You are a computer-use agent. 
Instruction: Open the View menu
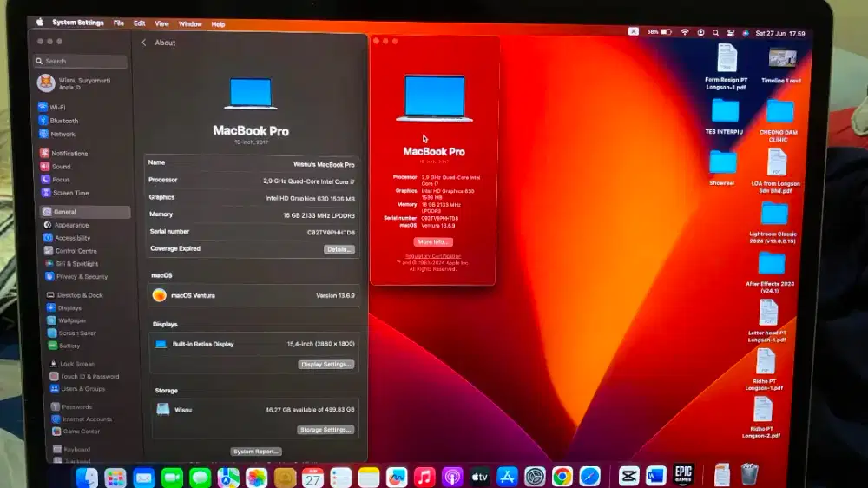[161, 24]
